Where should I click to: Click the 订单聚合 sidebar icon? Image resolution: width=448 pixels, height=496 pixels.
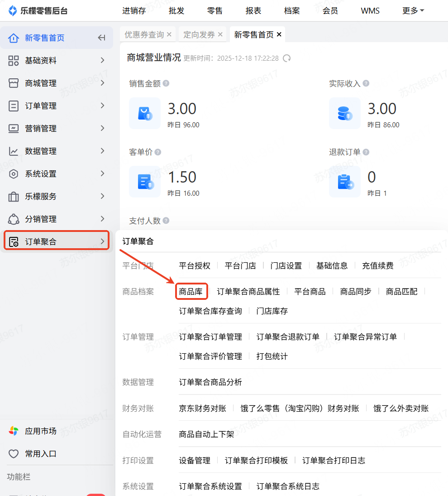14,242
